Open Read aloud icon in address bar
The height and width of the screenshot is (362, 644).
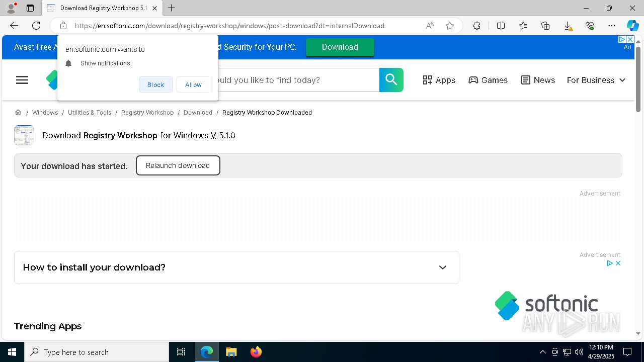430,26
